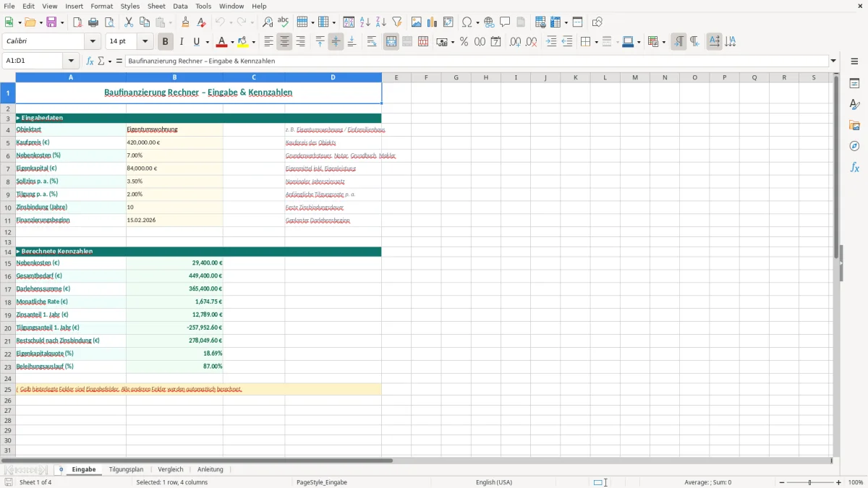Insert hyperlink globe icon
This screenshot has height=488, width=868.
coord(490,22)
